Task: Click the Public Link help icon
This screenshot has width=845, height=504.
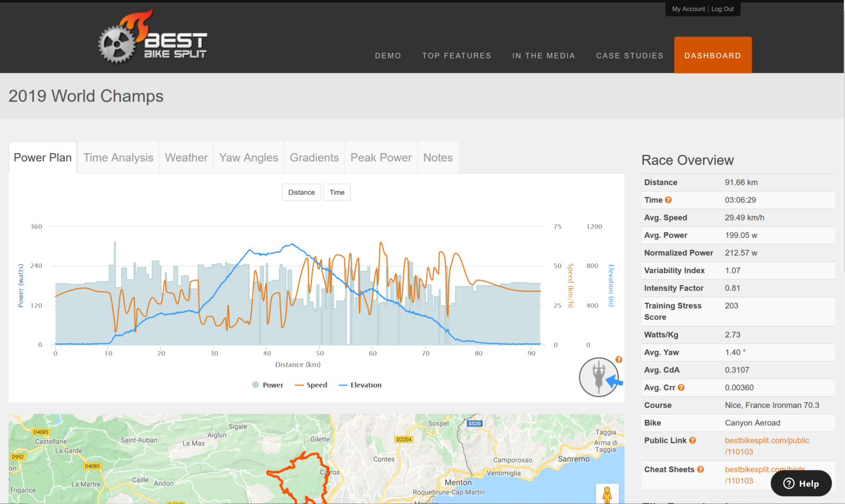Action: click(693, 440)
